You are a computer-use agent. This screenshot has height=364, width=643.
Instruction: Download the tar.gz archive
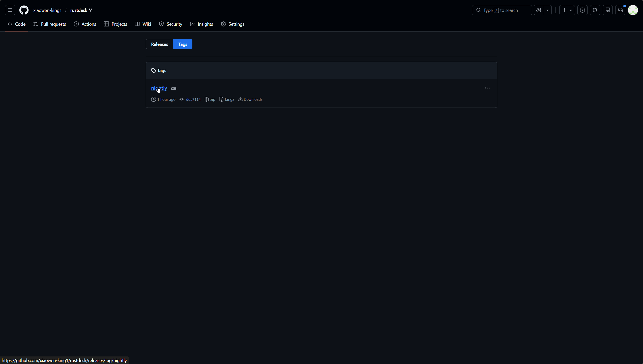point(227,99)
